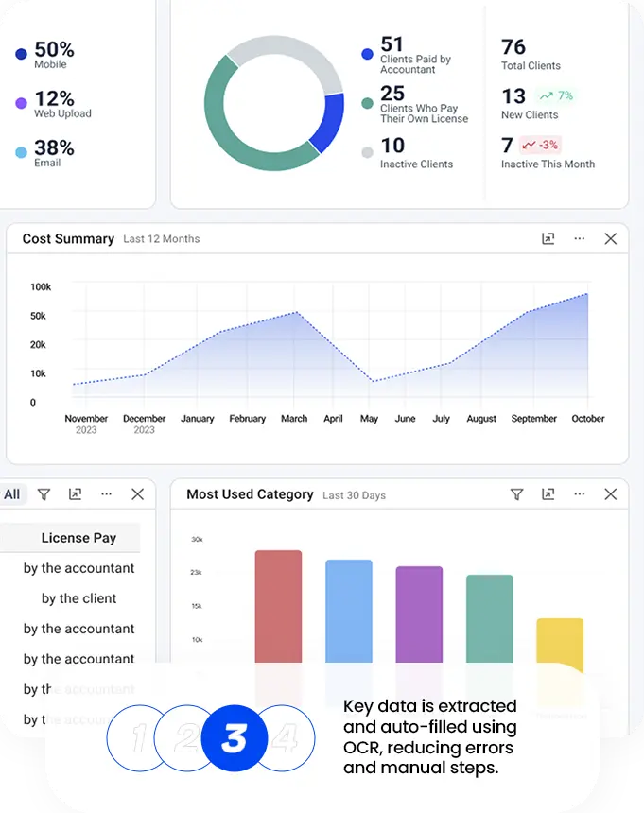Click the red bar in category chart
Viewport: 644px width, 813px height.
tap(278, 605)
